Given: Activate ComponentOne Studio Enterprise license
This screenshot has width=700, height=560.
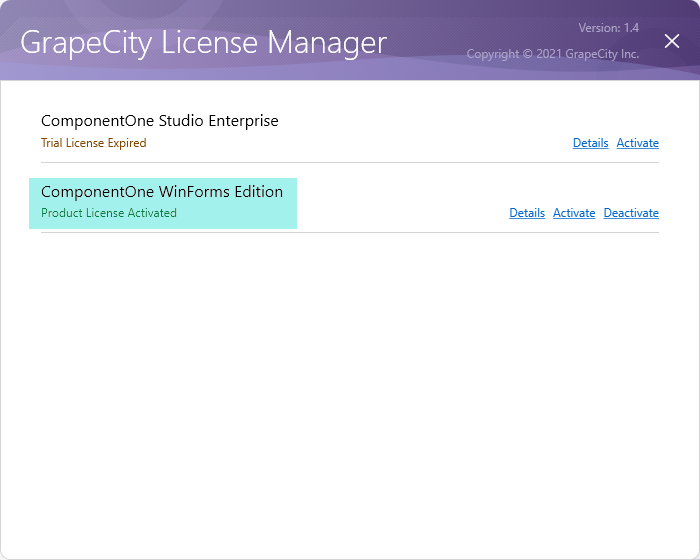Looking at the screenshot, I should click(x=638, y=143).
